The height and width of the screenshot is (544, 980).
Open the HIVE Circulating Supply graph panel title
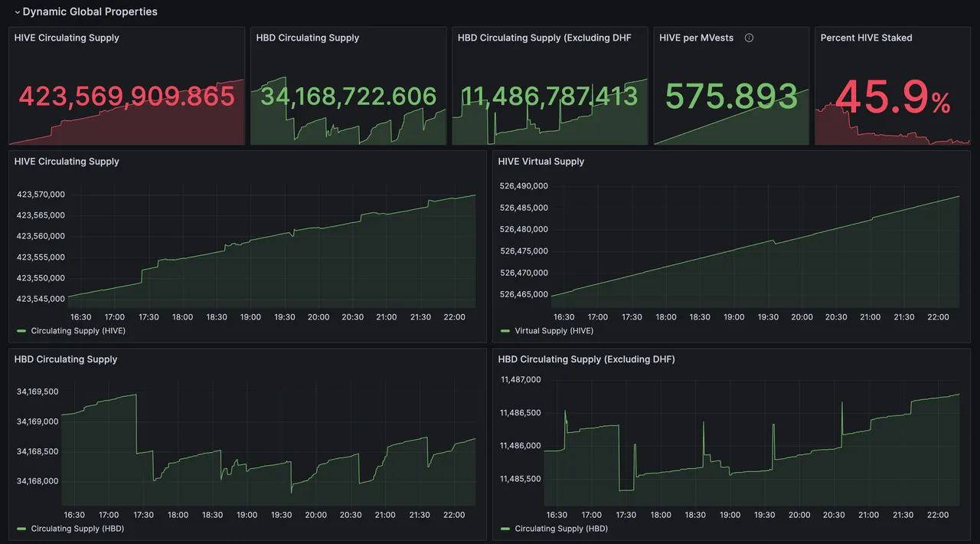pos(67,162)
